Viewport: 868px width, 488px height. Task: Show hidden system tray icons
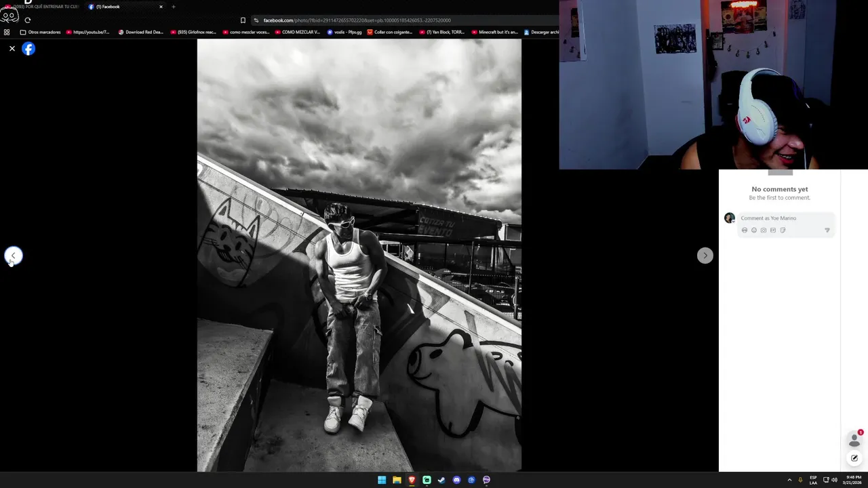coord(789,480)
